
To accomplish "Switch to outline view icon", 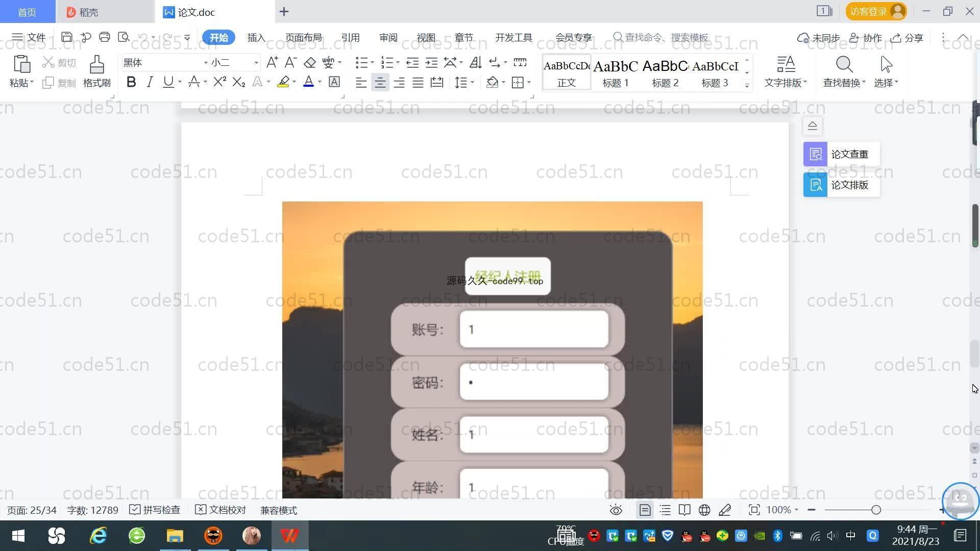I will 665,510.
